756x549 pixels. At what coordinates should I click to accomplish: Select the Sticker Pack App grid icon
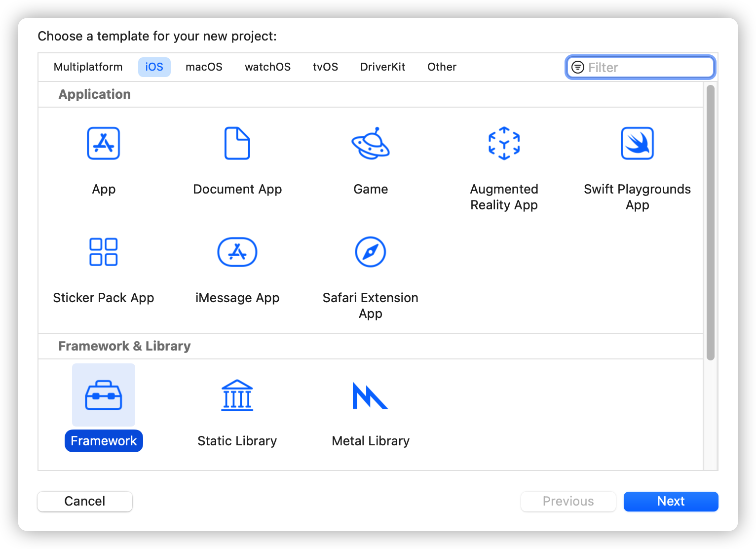coord(104,252)
